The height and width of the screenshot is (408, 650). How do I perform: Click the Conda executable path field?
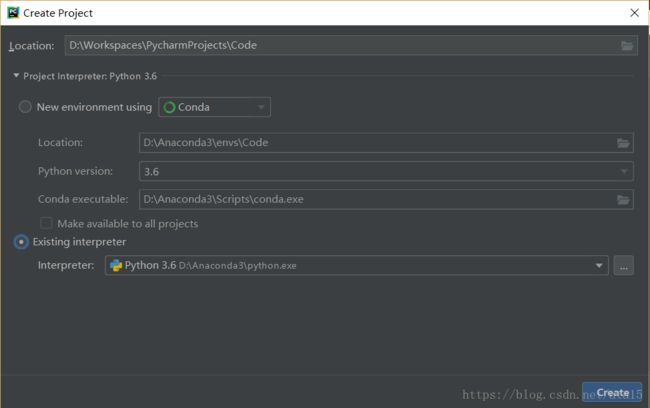[386, 199]
